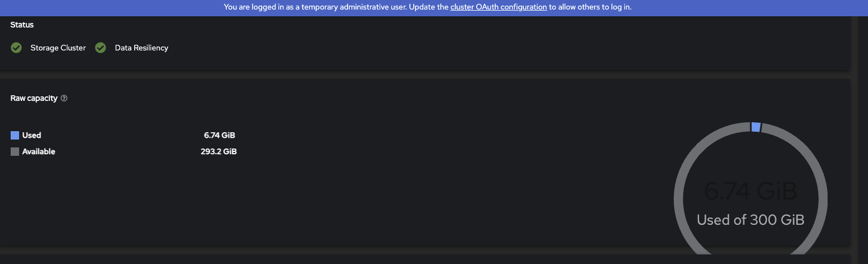
Task: Open the Raw capacity help icon
Action: (64, 98)
